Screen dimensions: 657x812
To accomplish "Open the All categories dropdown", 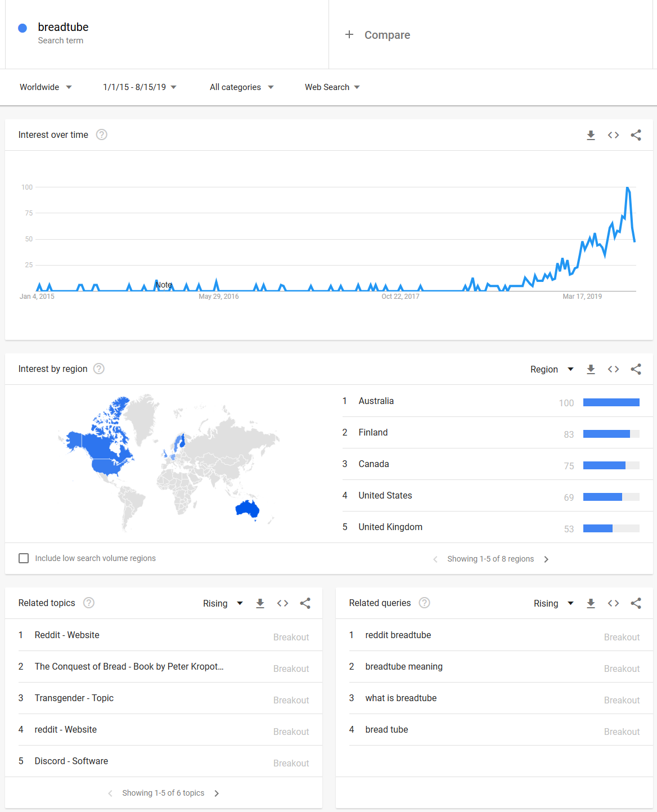I will tap(241, 87).
